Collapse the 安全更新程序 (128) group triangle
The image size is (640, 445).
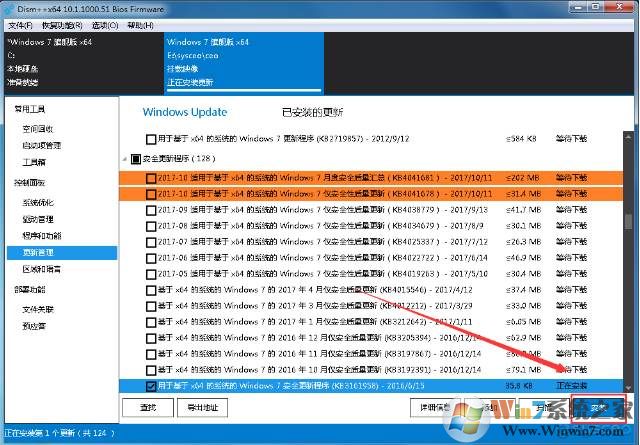pyautogui.click(x=125, y=158)
